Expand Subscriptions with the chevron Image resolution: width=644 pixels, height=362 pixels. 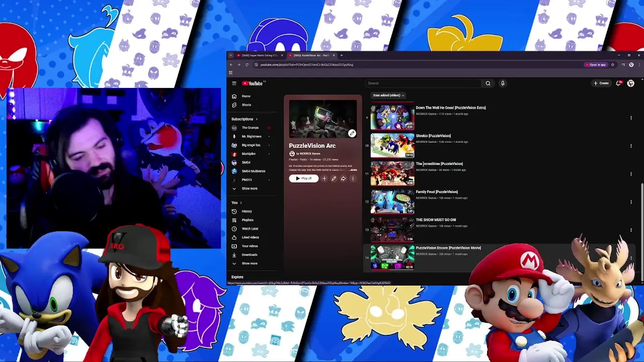click(x=257, y=119)
